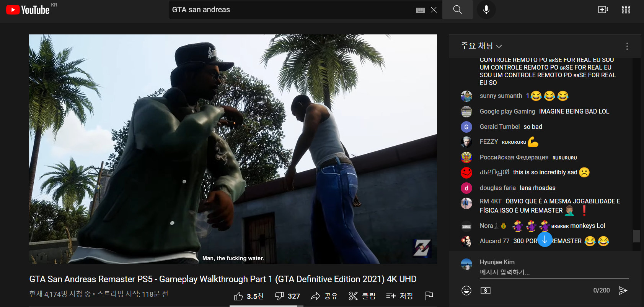The height and width of the screenshot is (307, 644).
Task: Click the Gerald Tumbel username
Action: [500, 127]
